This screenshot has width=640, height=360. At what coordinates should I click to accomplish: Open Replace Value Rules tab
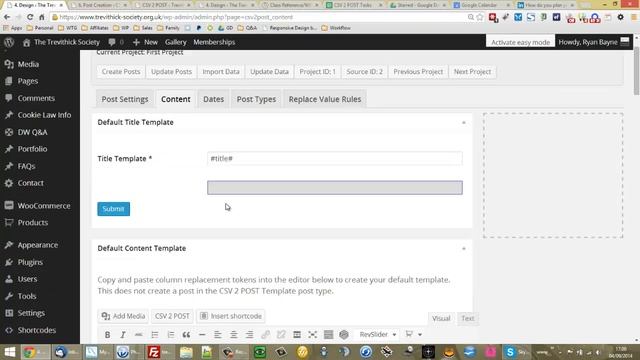(x=325, y=99)
